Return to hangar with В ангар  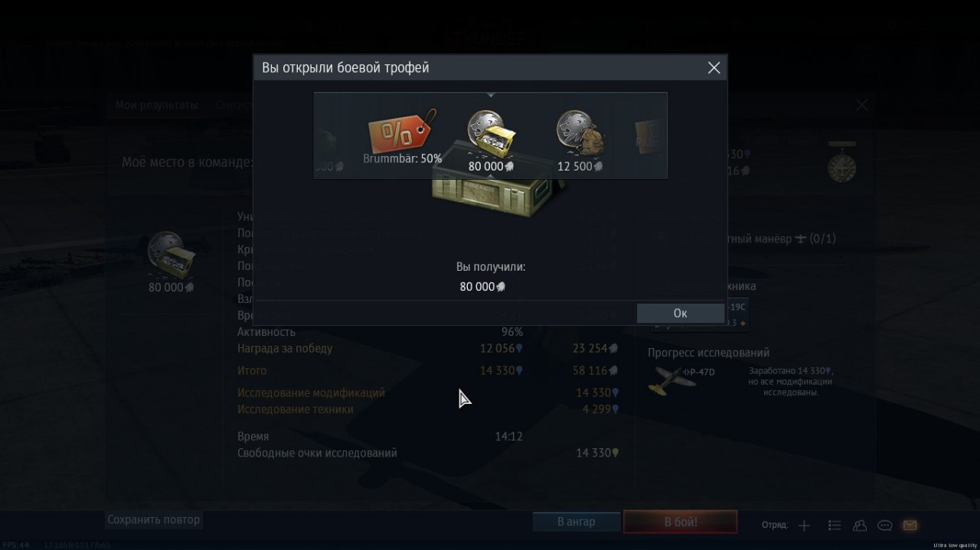(x=577, y=522)
